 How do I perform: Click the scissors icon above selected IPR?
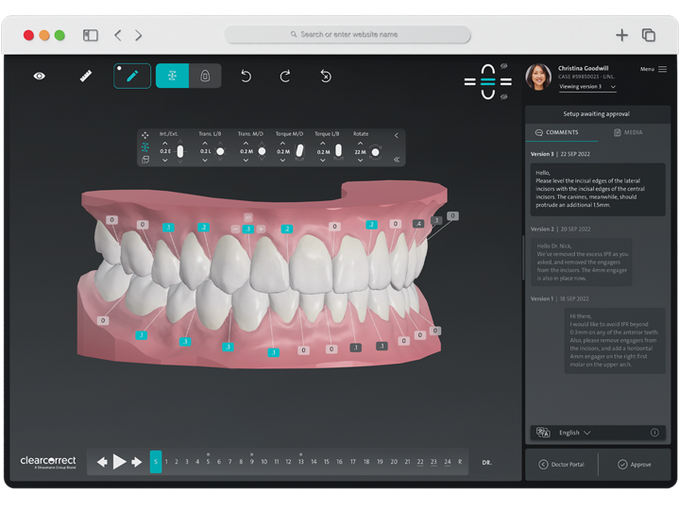(x=248, y=217)
